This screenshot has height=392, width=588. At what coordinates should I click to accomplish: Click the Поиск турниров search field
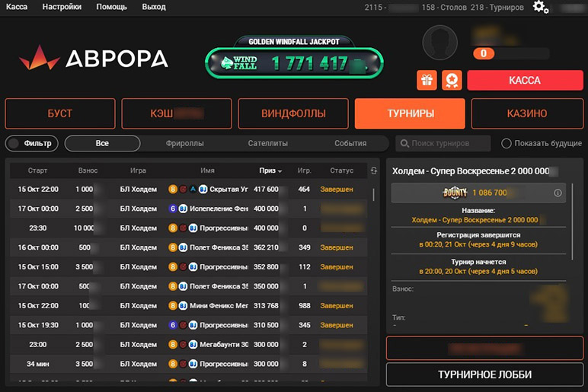444,143
